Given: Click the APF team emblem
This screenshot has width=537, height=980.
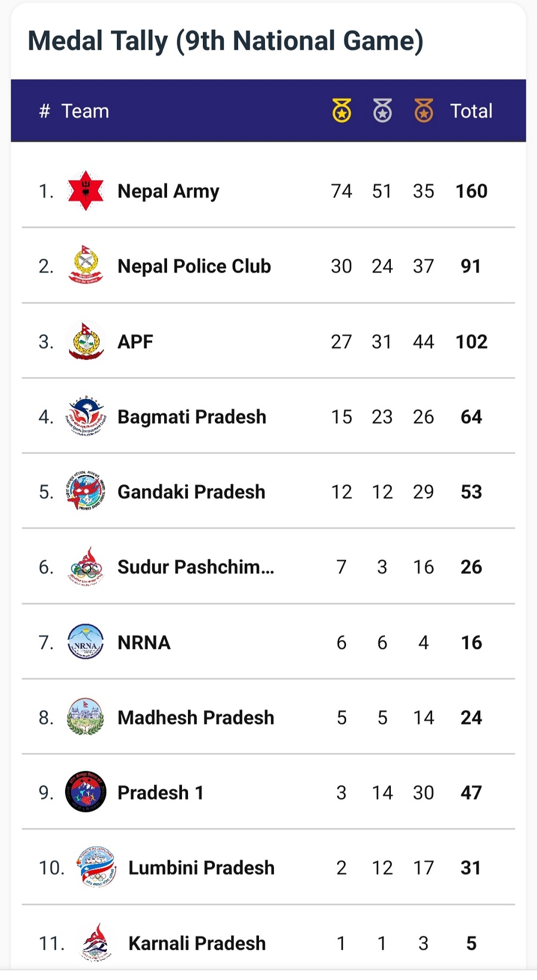Looking at the screenshot, I should [x=86, y=341].
